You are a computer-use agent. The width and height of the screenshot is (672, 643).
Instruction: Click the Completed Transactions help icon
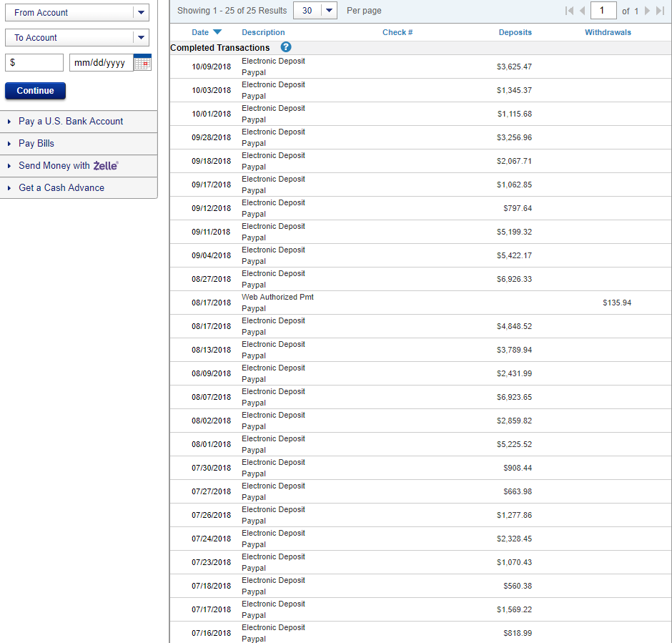286,47
